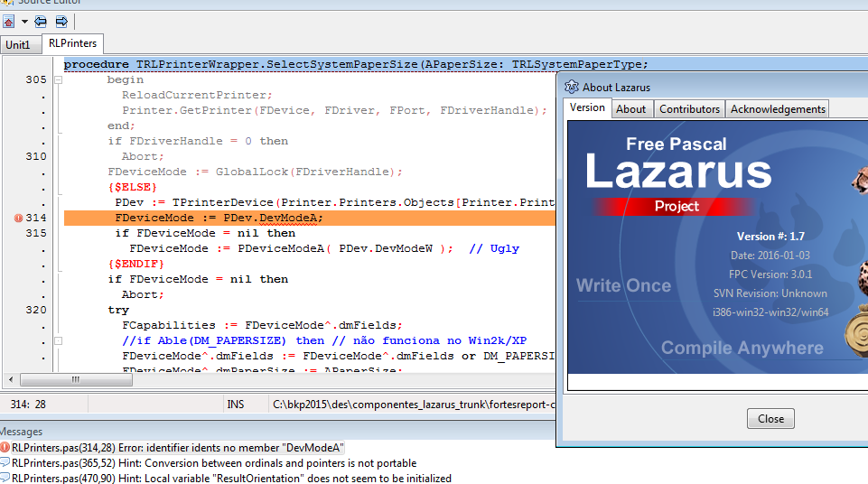Select the hint about ordinals and pointers conversion
This screenshot has height=484, width=868.
[x=214, y=463]
